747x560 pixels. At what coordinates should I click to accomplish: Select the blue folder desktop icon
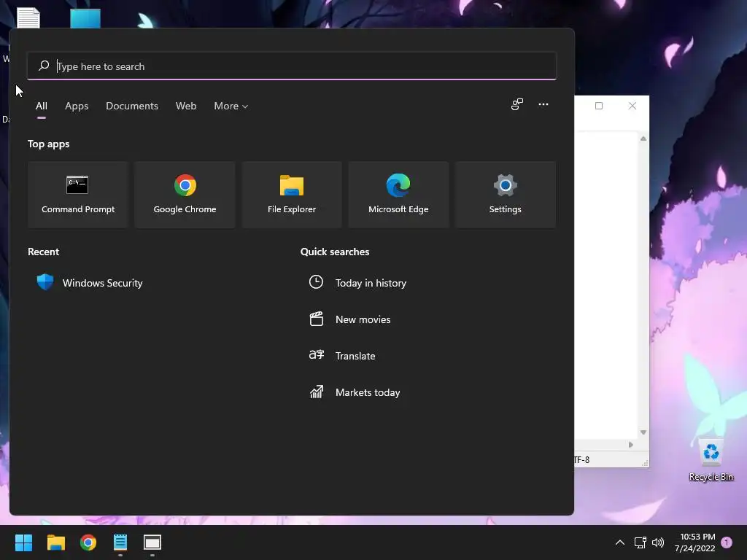pos(85,18)
